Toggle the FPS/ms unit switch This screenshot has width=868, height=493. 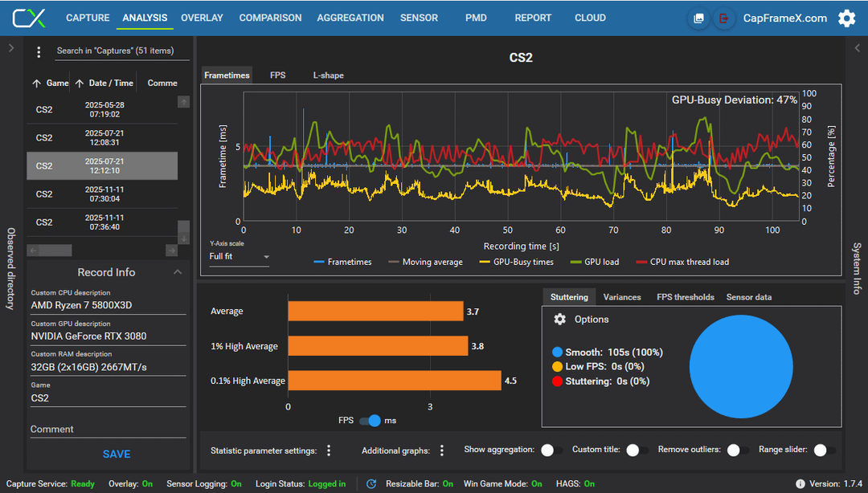(x=370, y=421)
